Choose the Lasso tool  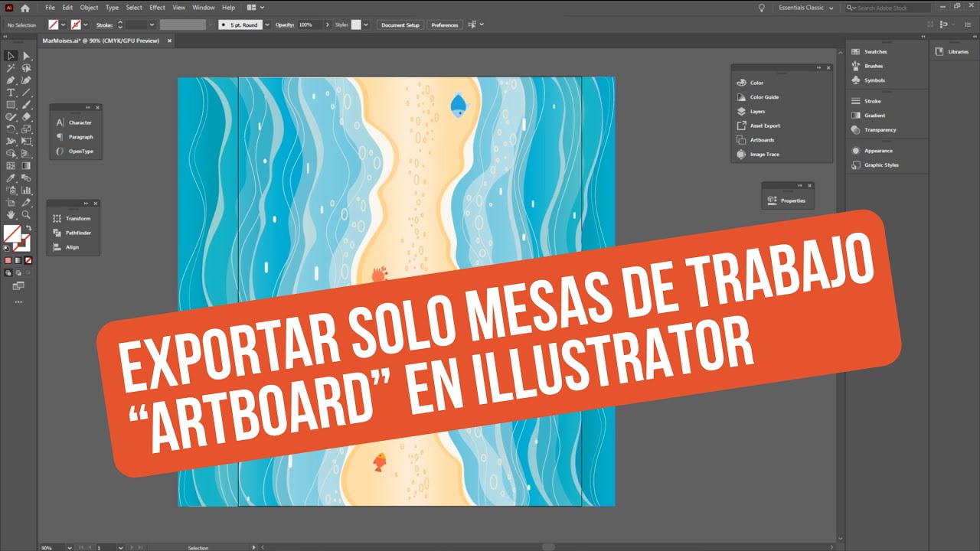(x=26, y=68)
